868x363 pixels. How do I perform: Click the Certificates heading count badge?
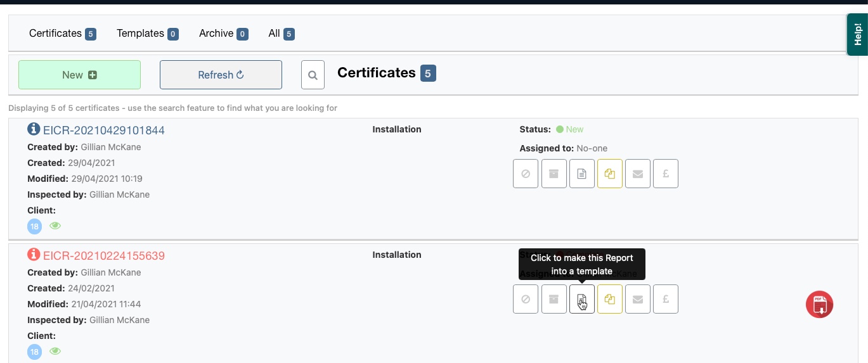click(428, 73)
